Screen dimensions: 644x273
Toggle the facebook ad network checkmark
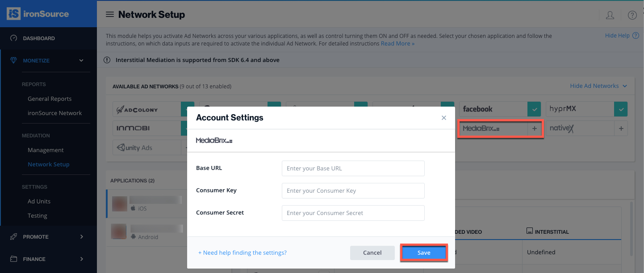(534, 109)
